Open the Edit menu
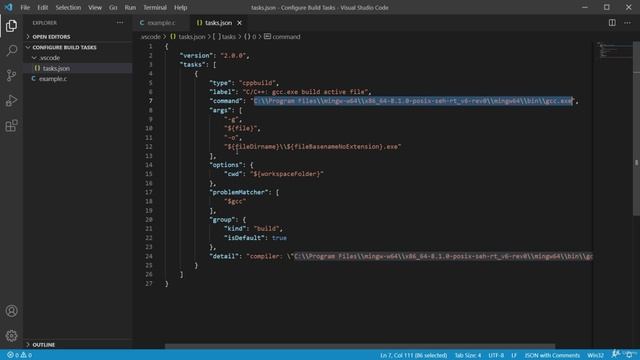This screenshot has height=360, width=640. 42,7
